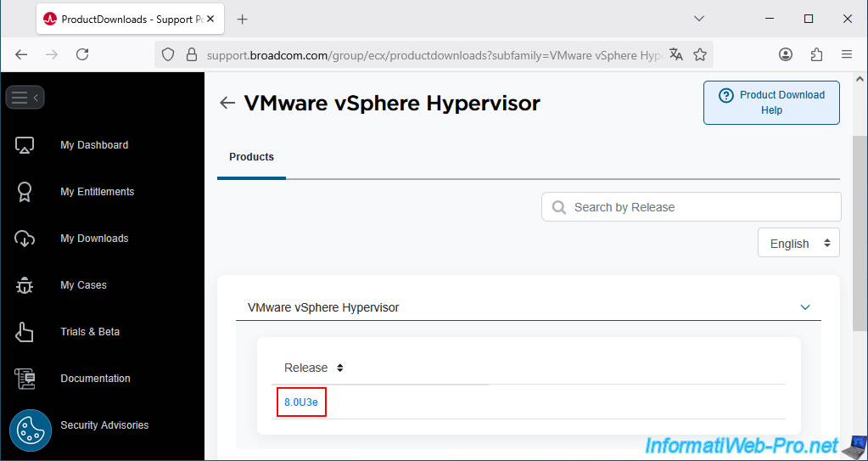Go back using the arrow beside page title

pyautogui.click(x=227, y=103)
